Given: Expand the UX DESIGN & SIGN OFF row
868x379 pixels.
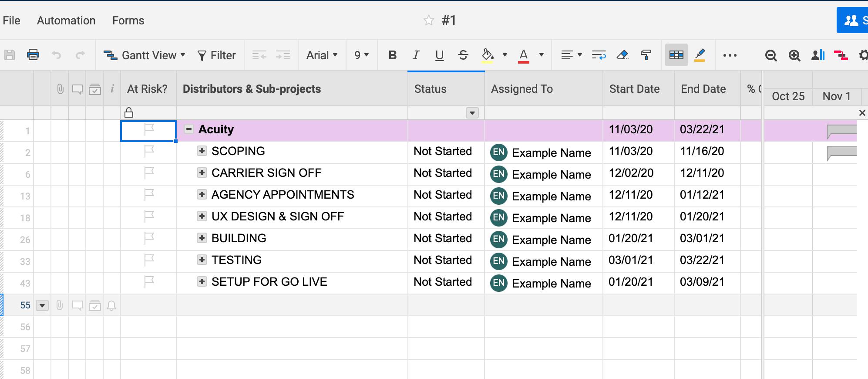Looking at the screenshot, I should pyautogui.click(x=202, y=216).
